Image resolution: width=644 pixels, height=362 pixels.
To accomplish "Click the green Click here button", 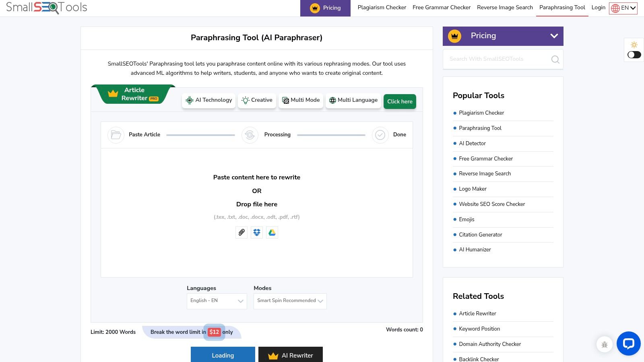I will click(400, 102).
